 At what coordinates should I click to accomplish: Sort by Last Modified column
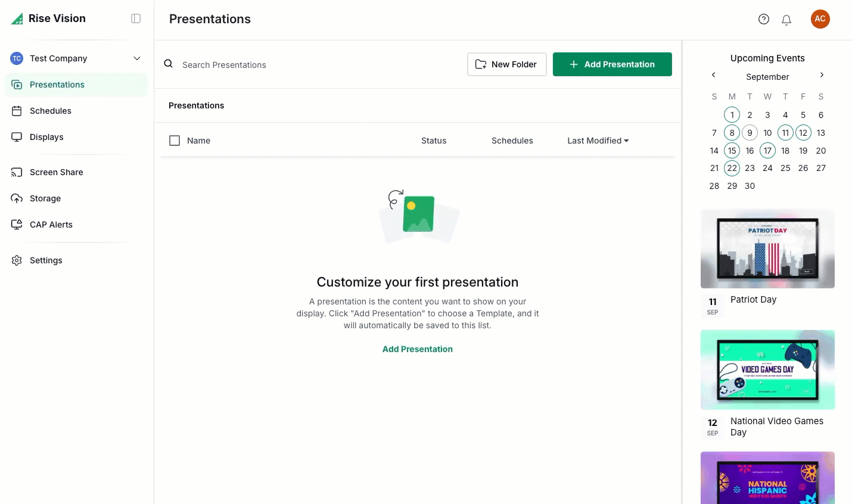tap(597, 141)
